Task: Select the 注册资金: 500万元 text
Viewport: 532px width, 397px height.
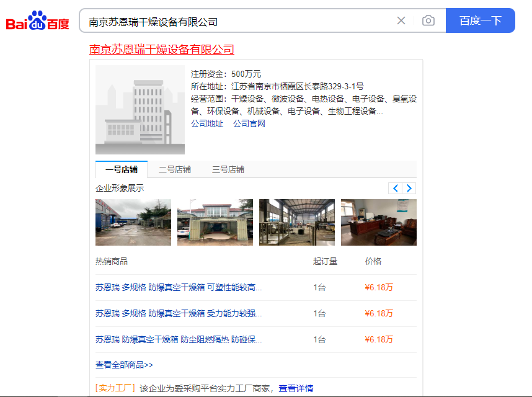Action: pos(226,74)
